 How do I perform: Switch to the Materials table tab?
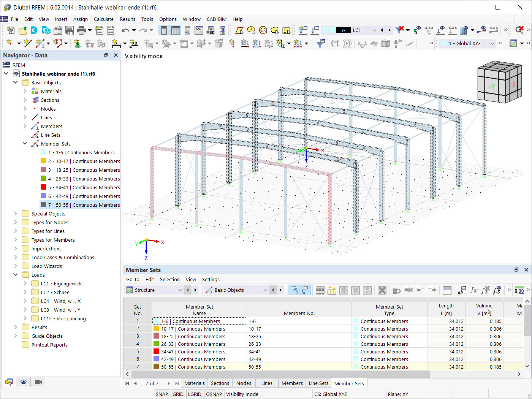click(x=194, y=383)
